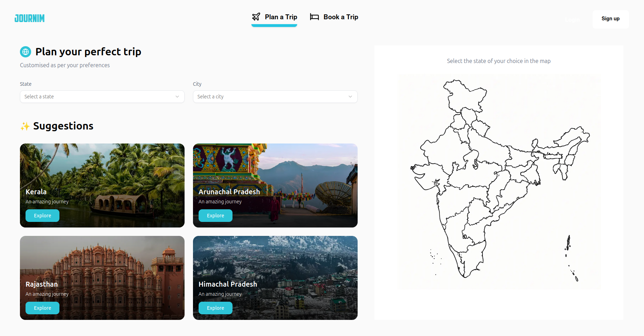Click the city dropdown chevron arrow

[x=350, y=97]
